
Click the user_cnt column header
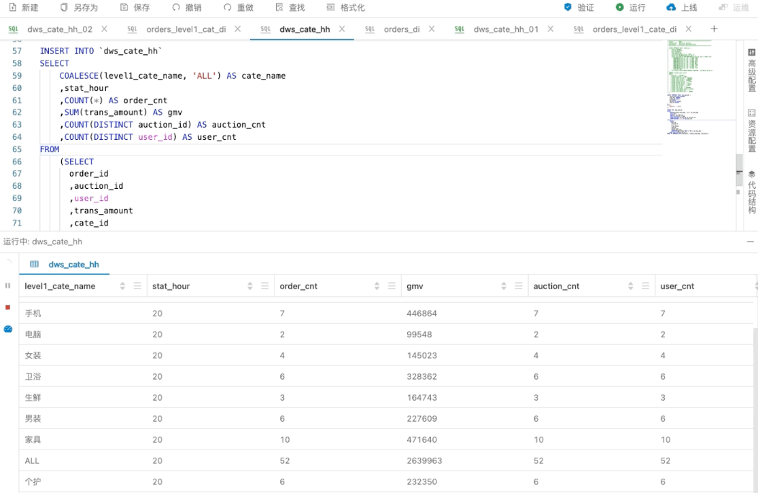click(677, 286)
